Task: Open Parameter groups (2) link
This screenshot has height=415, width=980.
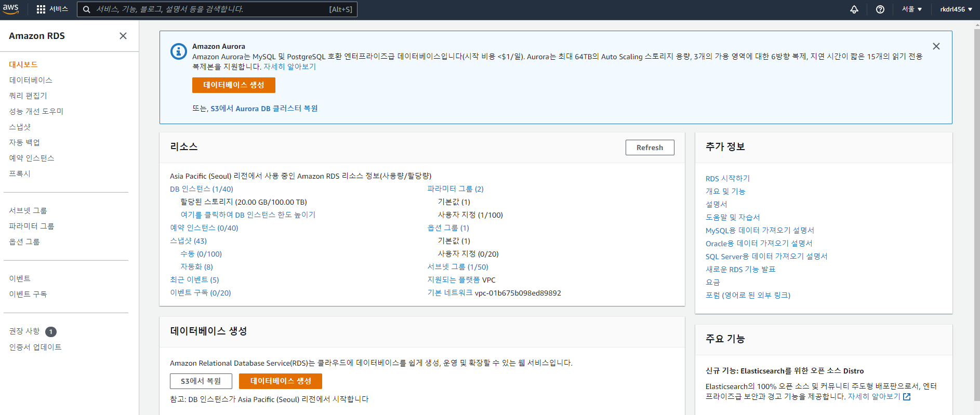Action: click(456, 189)
